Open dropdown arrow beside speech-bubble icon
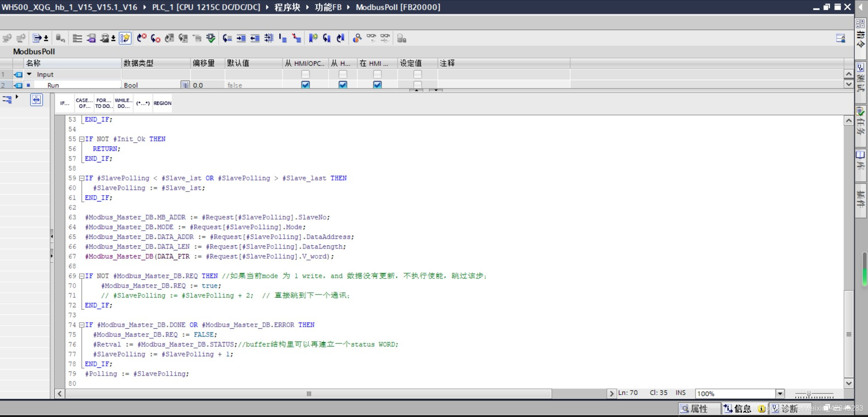The height and width of the screenshot is (417, 868). [x=113, y=39]
